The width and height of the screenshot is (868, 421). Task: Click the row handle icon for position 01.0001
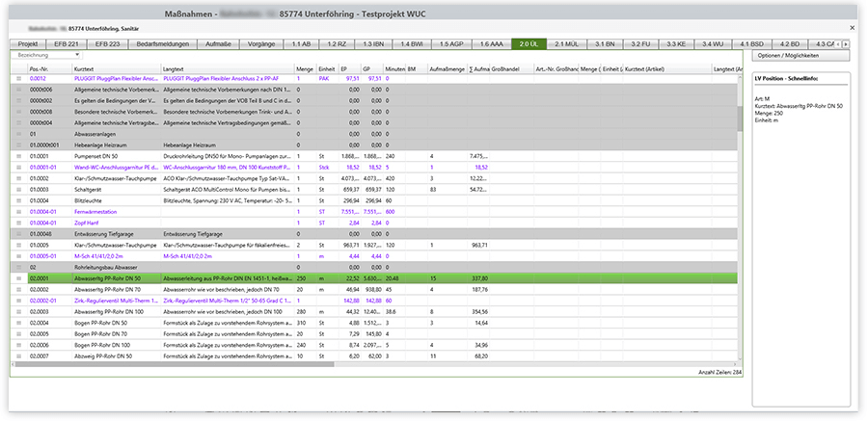(19, 155)
